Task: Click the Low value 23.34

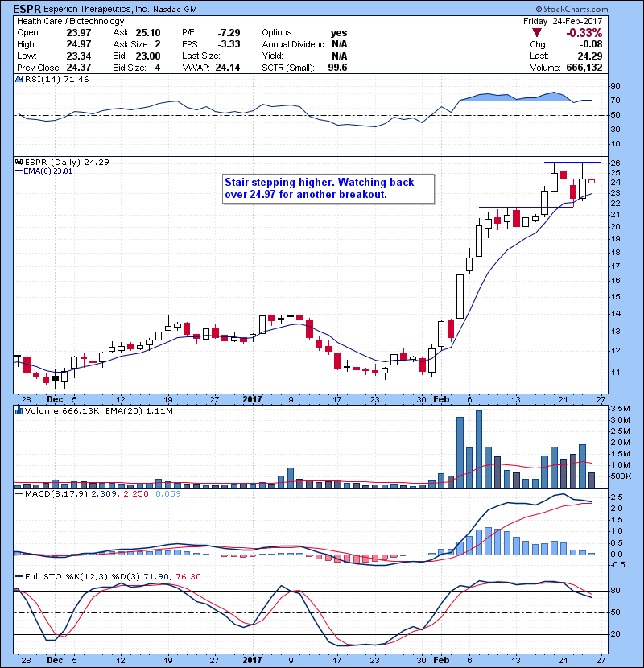Action: tap(79, 56)
